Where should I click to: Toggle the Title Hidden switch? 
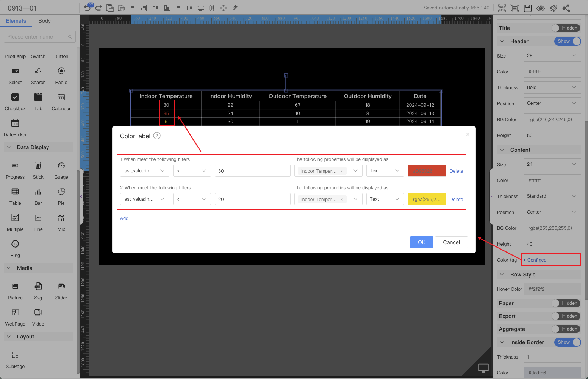pyautogui.click(x=566, y=28)
